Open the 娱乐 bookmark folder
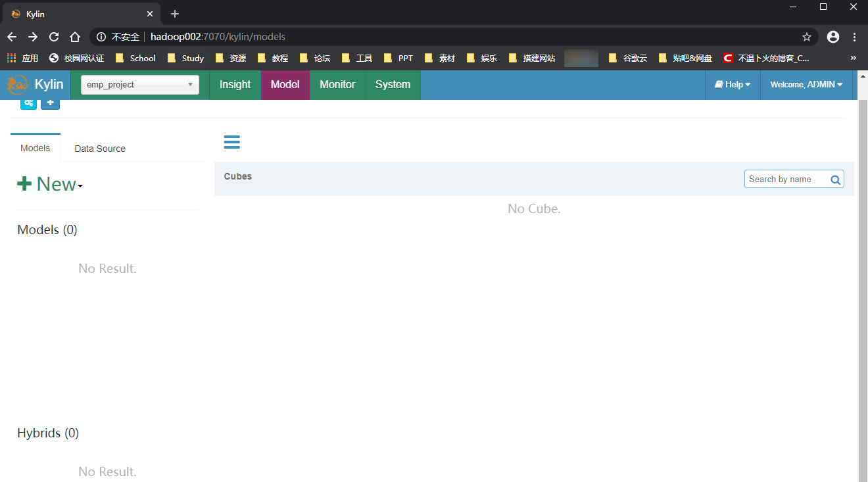Image resolution: width=868 pixels, height=482 pixels. tap(482, 58)
